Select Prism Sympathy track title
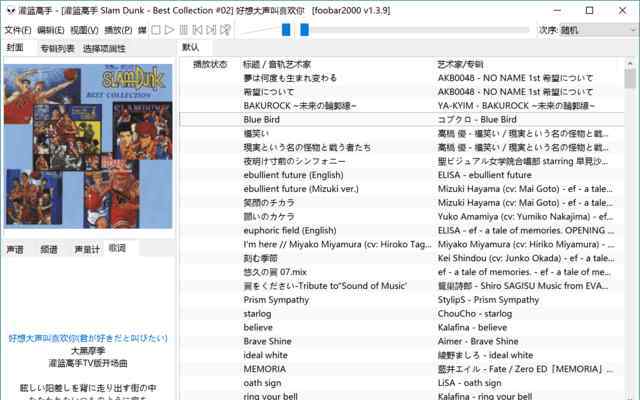 pyautogui.click(x=276, y=300)
